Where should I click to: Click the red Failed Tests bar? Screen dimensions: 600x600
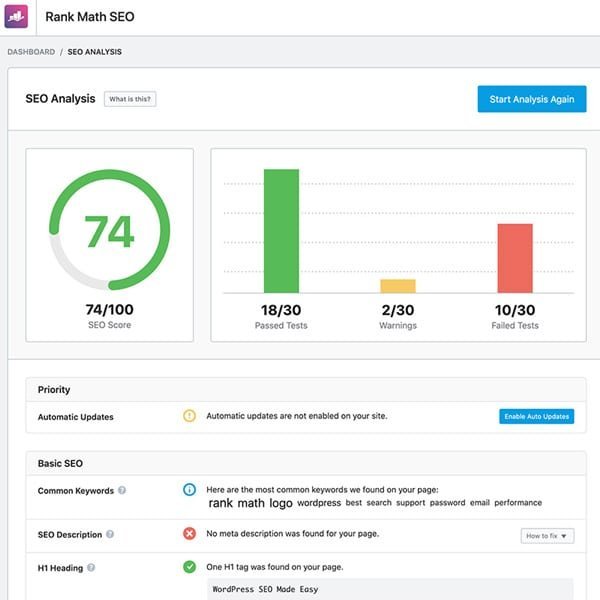point(515,258)
